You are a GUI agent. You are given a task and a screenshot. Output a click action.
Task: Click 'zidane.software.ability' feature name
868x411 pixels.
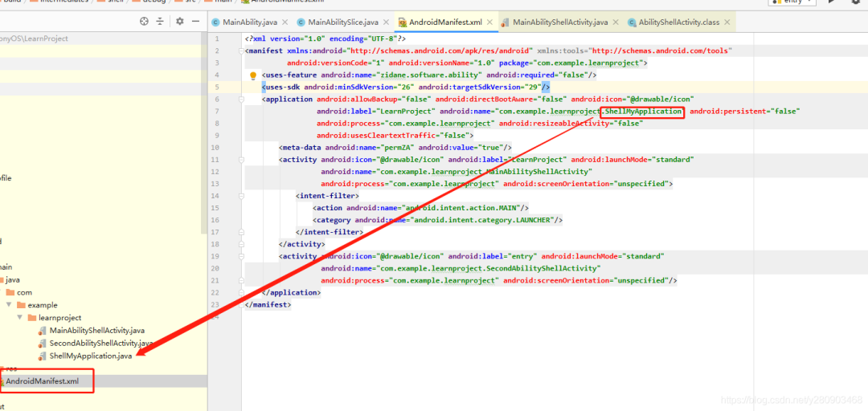click(x=430, y=75)
